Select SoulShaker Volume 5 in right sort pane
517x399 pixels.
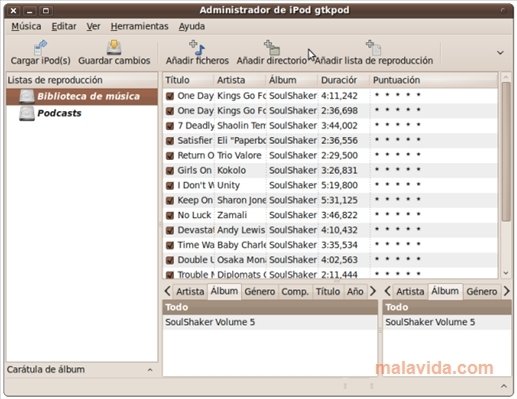(x=447, y=322)
